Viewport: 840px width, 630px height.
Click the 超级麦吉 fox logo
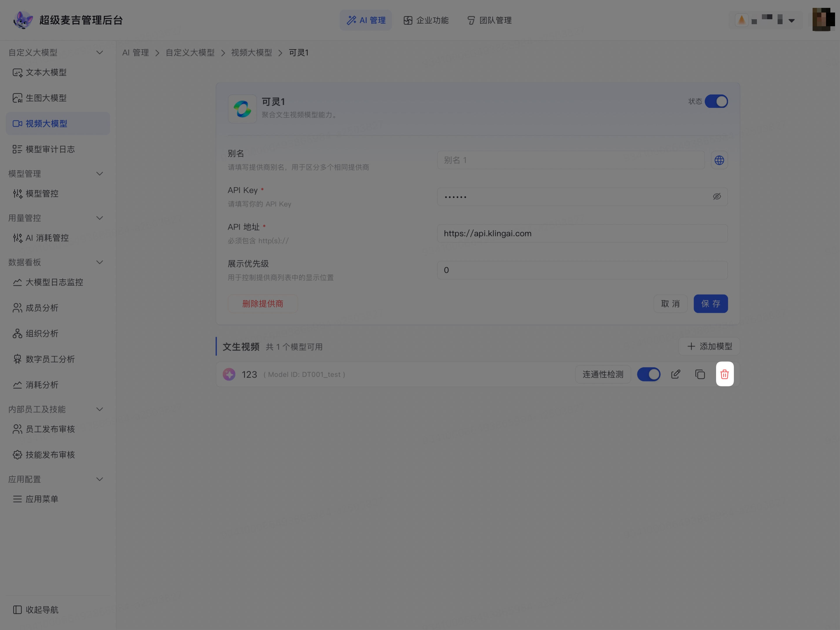click(23, 20)
